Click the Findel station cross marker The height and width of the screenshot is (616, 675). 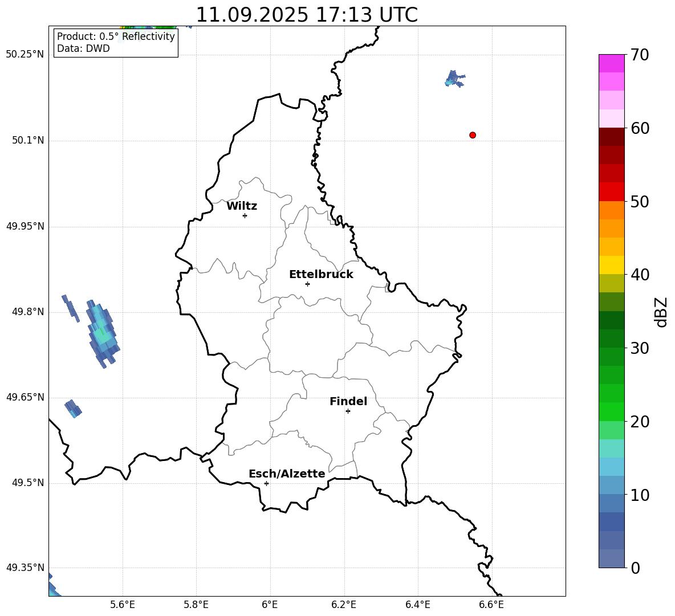348,411
